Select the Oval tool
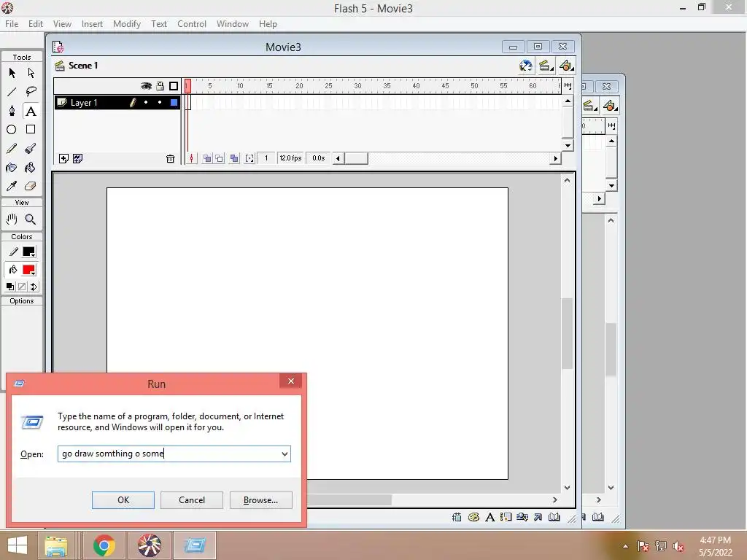This screenshot has width=747, height=560. (12, 130)
